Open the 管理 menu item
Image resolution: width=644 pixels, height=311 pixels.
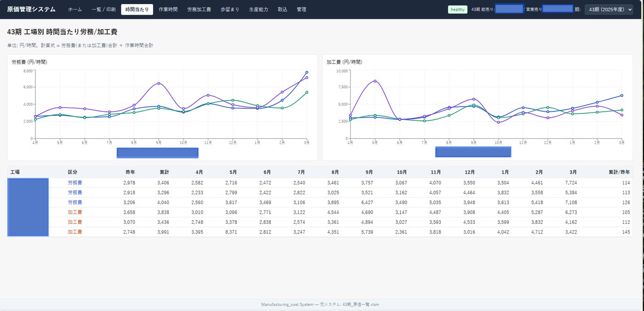point(301,9)
